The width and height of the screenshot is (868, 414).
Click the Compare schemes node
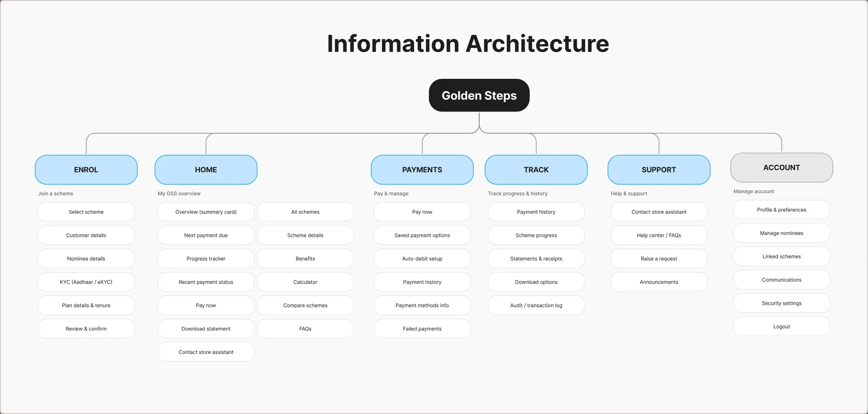[305, 305]
